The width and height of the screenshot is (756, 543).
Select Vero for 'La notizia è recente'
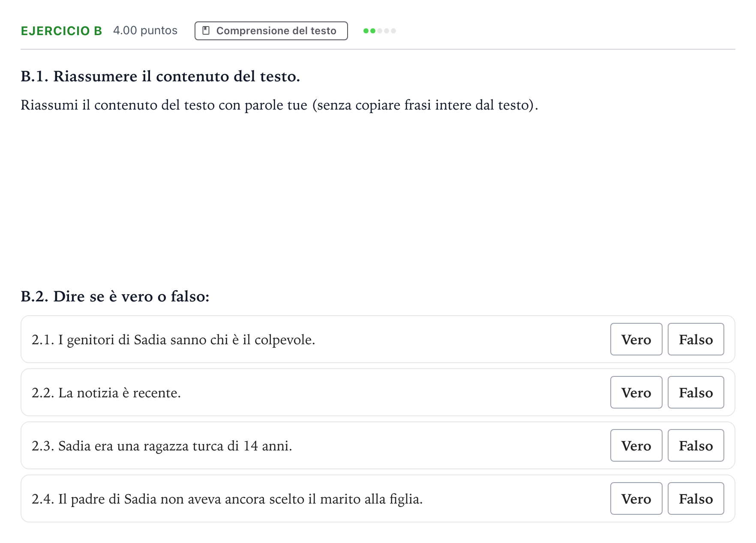(636, 392)
